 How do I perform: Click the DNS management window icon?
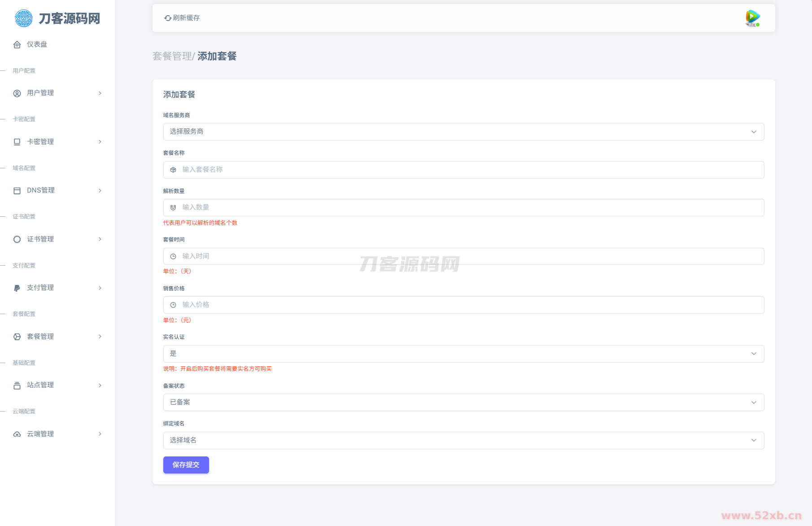pyautogui.click(x=17, y=191)
